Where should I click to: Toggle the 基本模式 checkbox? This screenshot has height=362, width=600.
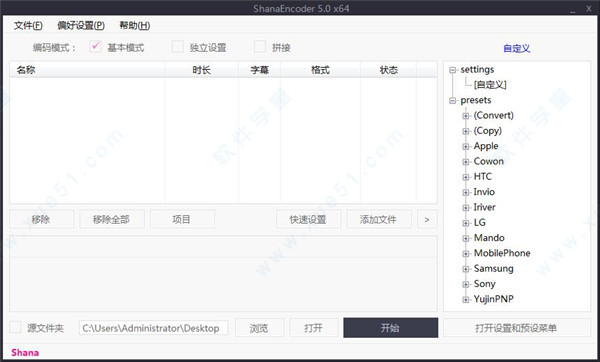95,47
